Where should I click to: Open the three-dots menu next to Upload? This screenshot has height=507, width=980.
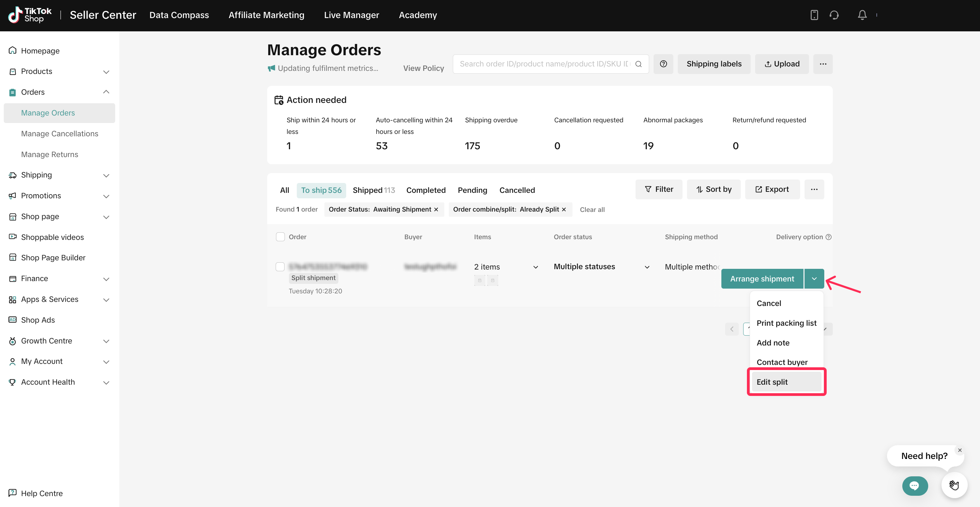point(823,64)
